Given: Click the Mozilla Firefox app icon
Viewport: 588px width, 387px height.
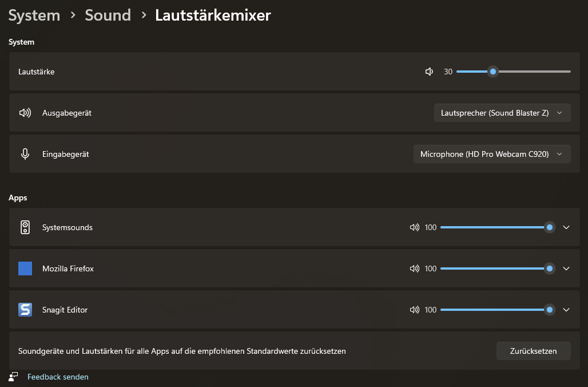Looking at the screenshot, I should [x=25, y=268].
